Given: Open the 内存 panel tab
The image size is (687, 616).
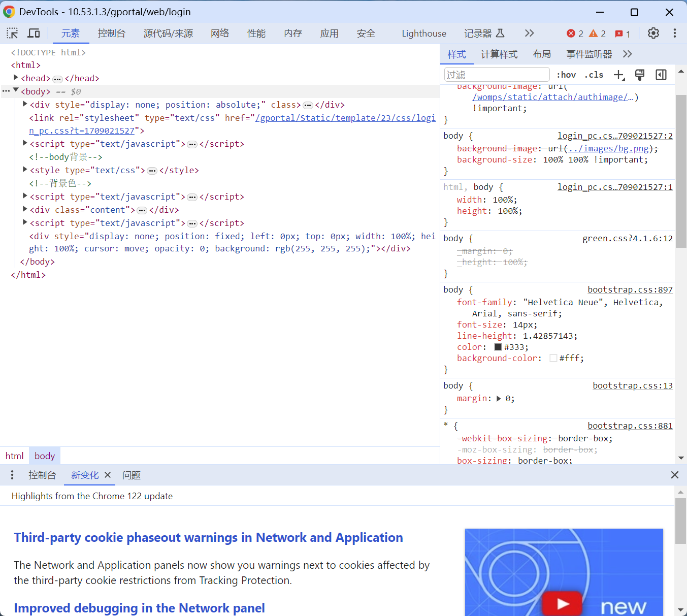Looking at the screenshot, I should tap(293, 34).
